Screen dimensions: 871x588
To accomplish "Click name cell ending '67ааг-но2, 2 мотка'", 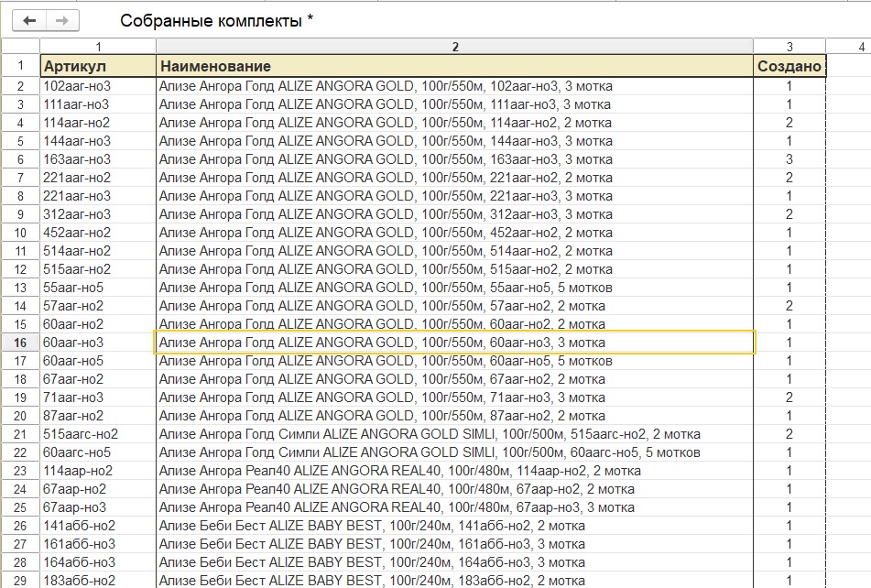I will tap(454, 379).
